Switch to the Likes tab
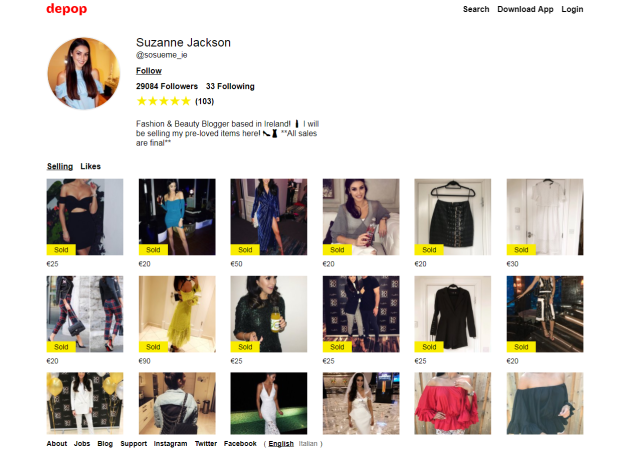The image size is (630, 452). 91,166
